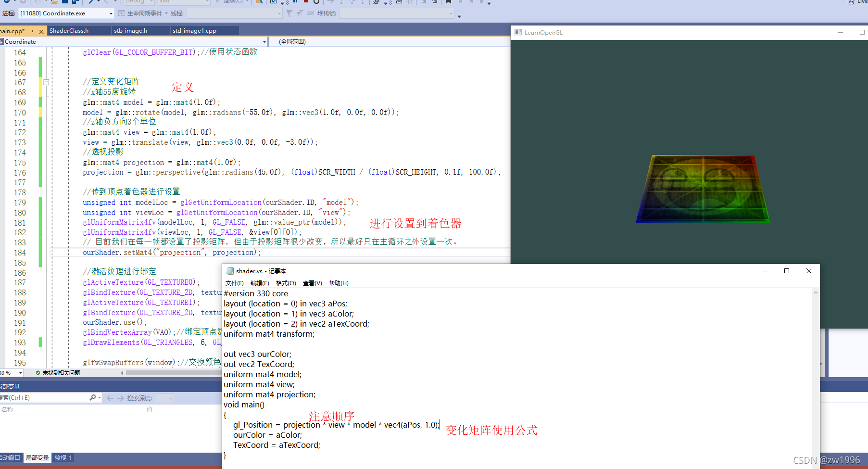868x469 pixels.
Task: Click the 'ourShader.use();' code line
Action: [x=114, y=322]
